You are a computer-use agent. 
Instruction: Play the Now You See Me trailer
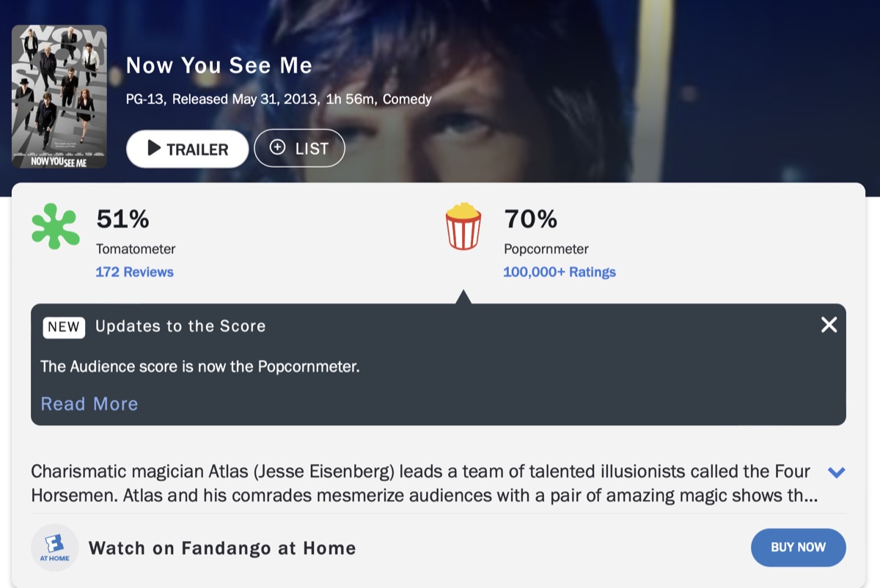(x=187, y=149)
